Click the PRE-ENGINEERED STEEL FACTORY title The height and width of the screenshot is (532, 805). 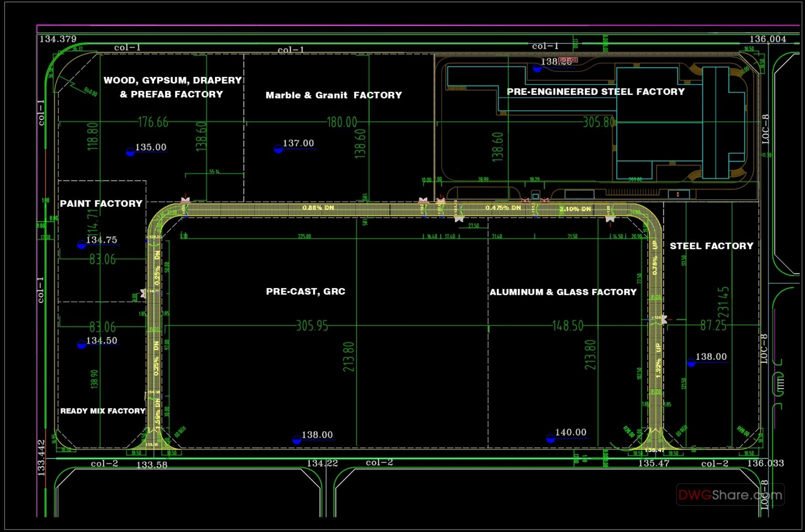595,92
